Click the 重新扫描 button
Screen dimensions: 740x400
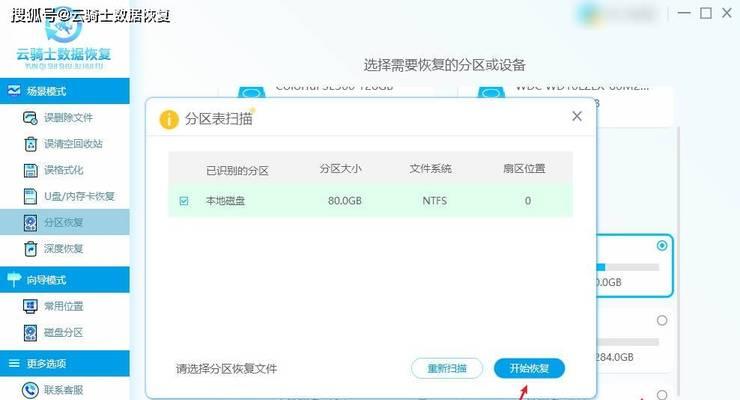pos(447,368)
